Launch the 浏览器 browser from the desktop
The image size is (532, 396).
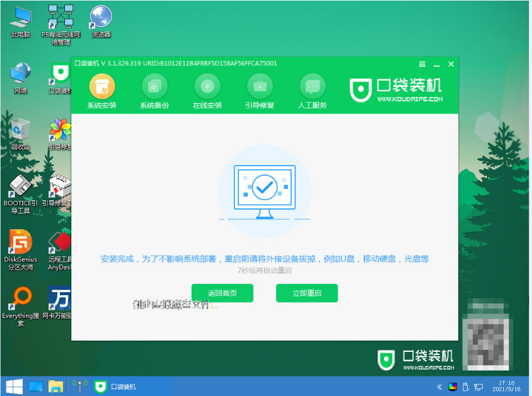click(101, 16)
